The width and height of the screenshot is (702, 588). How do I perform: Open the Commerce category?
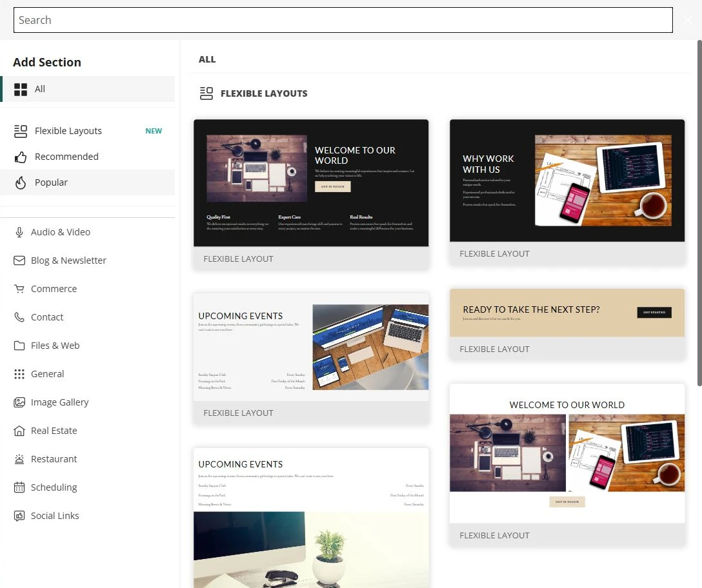(88, 289)
